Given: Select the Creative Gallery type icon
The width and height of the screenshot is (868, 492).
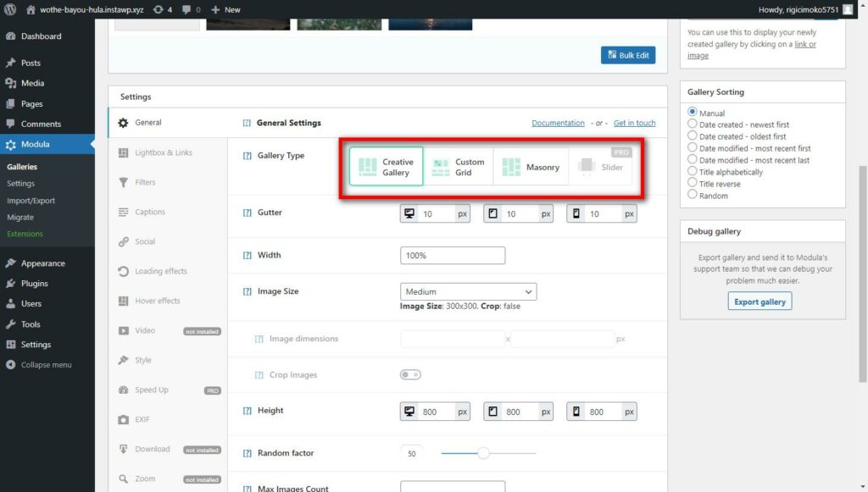Looking at the screenshot, I should pos(368,167).
